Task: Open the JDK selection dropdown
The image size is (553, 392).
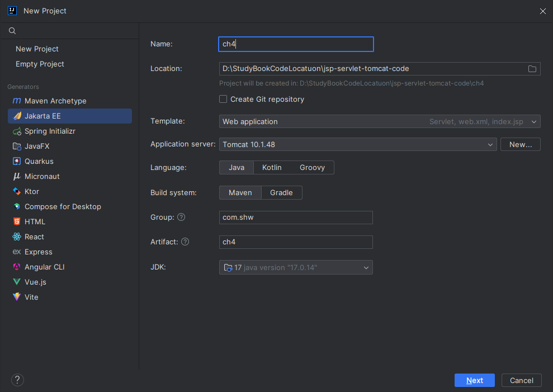Action: tap(366, 267)
